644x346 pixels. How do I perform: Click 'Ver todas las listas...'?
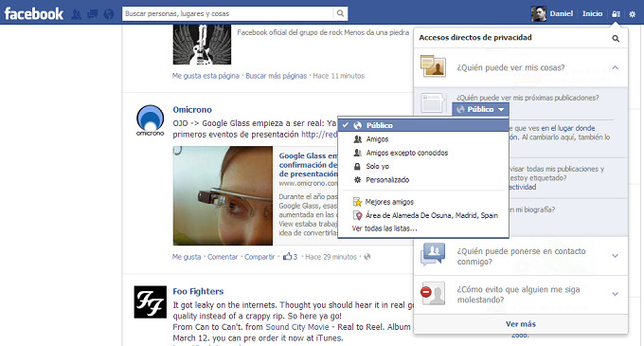(x=385, y=228)
